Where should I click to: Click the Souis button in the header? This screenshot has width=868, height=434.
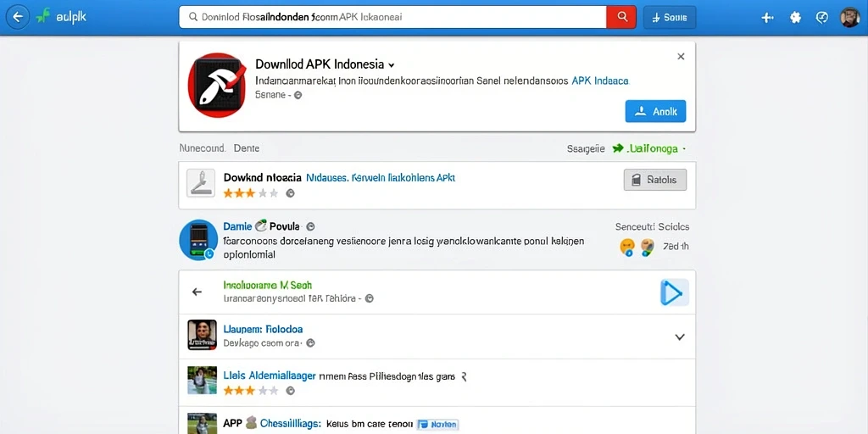[x=670, y=18]
